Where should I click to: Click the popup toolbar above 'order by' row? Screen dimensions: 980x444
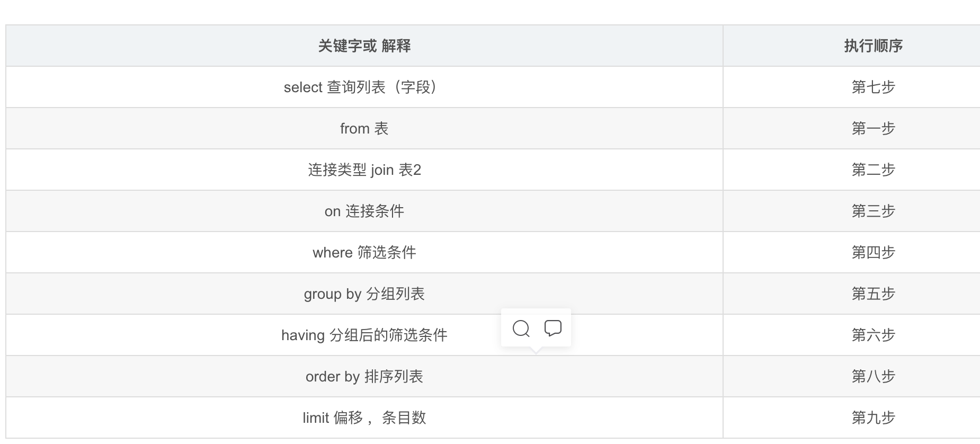click(x=537, y=328)
